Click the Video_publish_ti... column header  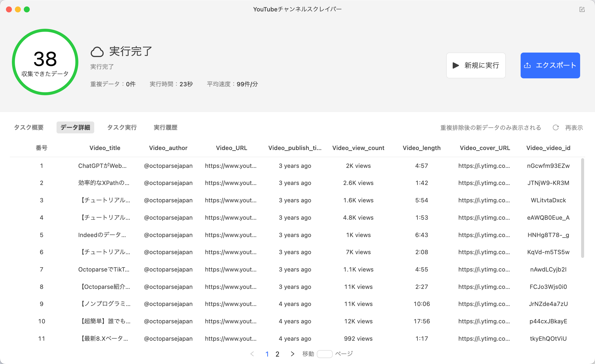[295, 148]
